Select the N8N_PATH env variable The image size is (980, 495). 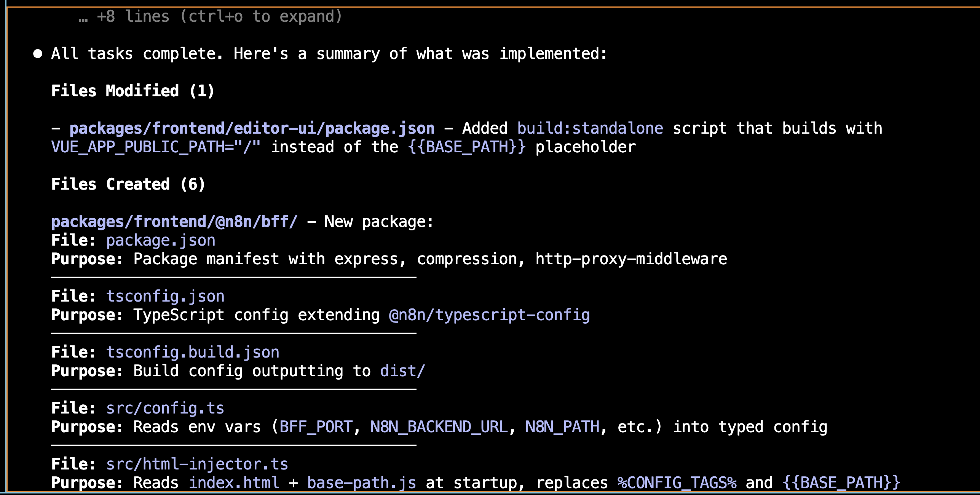point(562,427)
